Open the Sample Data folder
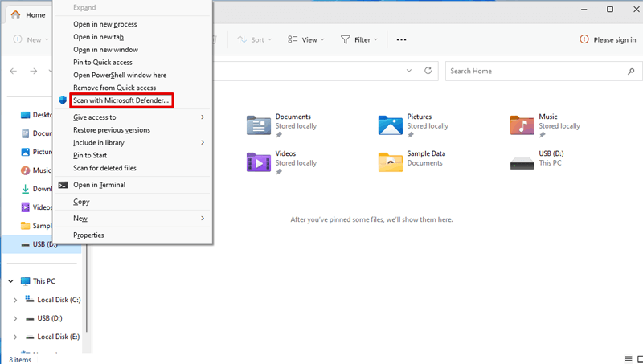 click(x=391, y=162)
